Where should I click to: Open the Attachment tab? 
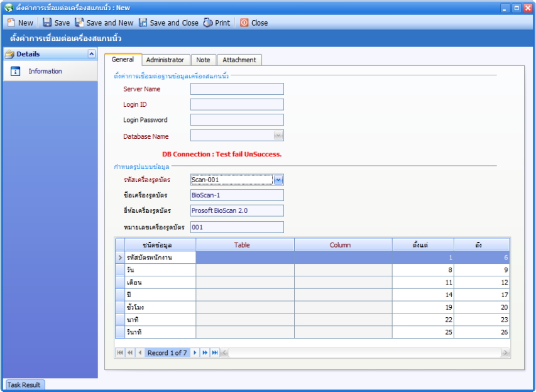click(239, 60)
